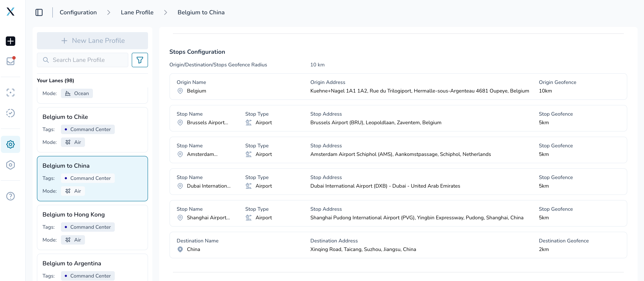This screenshot has width=644, height=281.
Task: Click the Air mode tag on Belgium to Hong Kong
Action: pyautogui.click(x=73, y=240)
